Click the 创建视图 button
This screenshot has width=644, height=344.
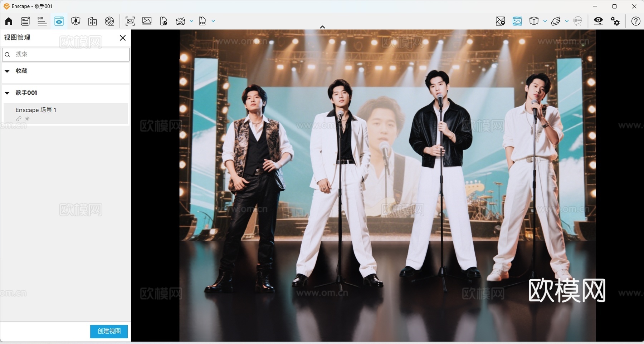coord(109,331)
